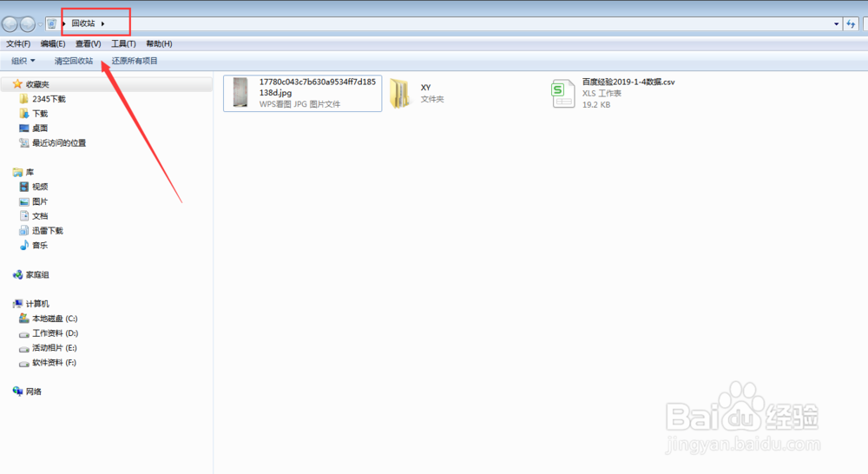The width and height of the screenshot is (868, 474).
Task: Click the 视频 library icon
Action: tap(23, 187)
